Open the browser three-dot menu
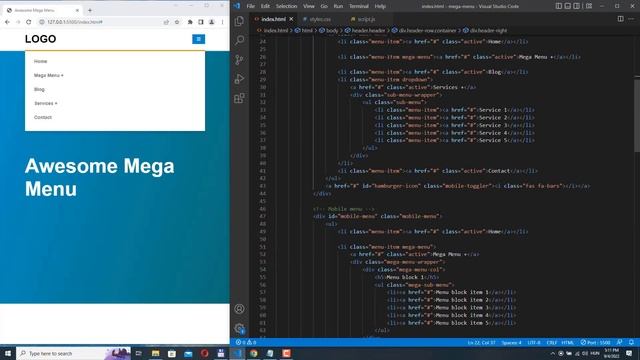Viewport: 640px width, 360px height. 222,22
